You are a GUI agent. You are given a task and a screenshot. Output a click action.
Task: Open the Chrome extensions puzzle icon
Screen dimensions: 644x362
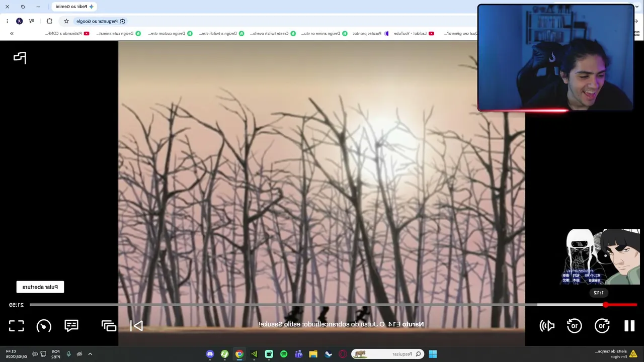pyautogui.click(x=49, y=21)
